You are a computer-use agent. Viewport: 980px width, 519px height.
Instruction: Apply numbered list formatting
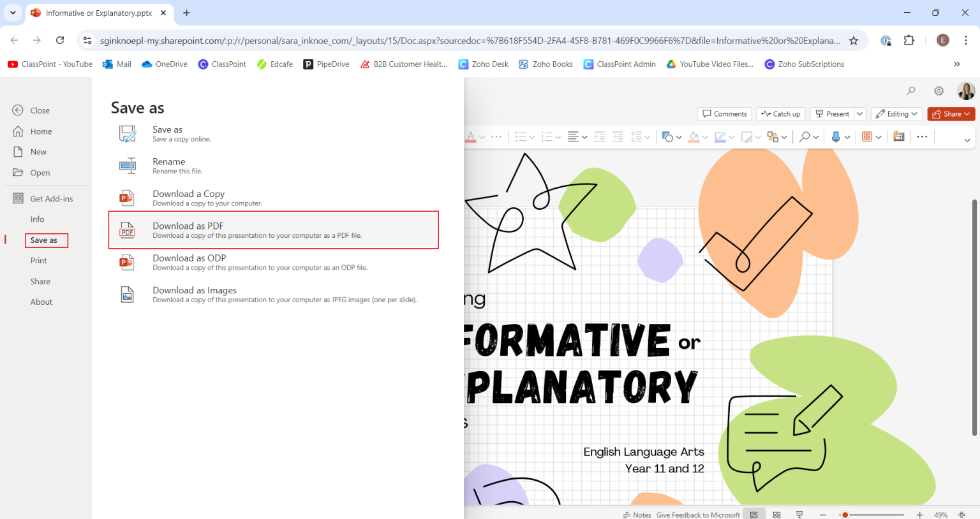point(548,136)
